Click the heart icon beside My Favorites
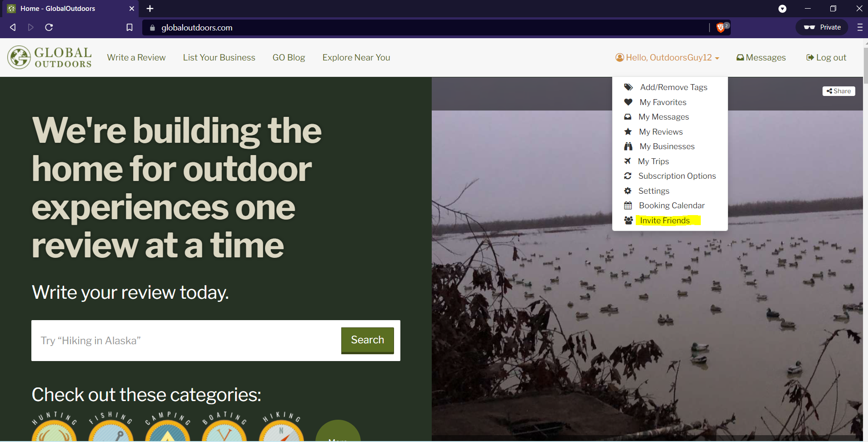 pyautogui.click(x=628, y=102)
